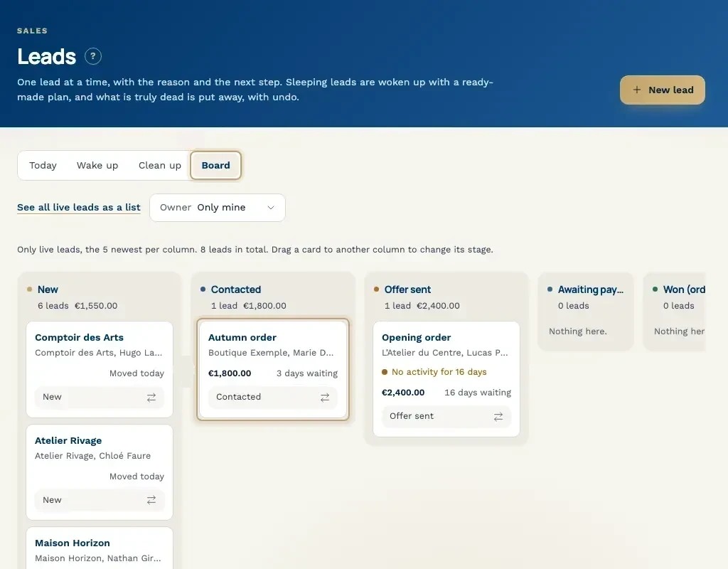Image resolution: width=728 pixels, height=569 pixels.
Task: Click the '1 lead €2,400.00' summary
Action: 422,306
